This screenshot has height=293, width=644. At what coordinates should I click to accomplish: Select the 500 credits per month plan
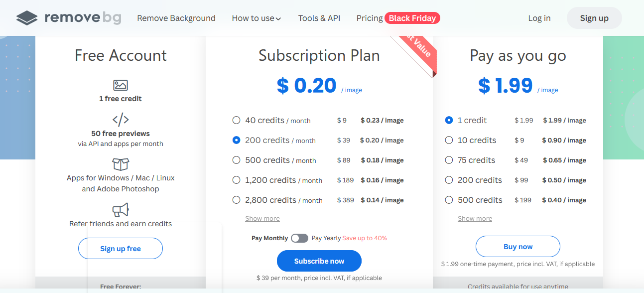(x=237, y=160)
